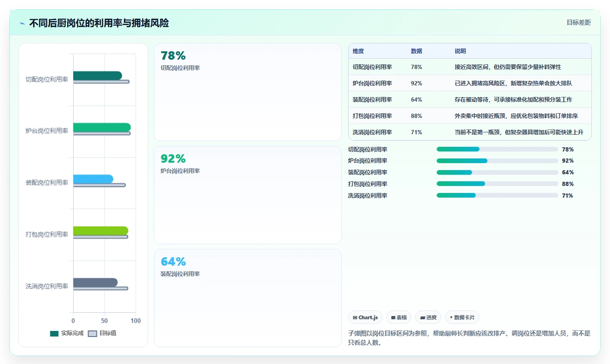Click the 炉台岗位利用率 92% progress bar
Screen dimensions: 610x364
point(497,161)
